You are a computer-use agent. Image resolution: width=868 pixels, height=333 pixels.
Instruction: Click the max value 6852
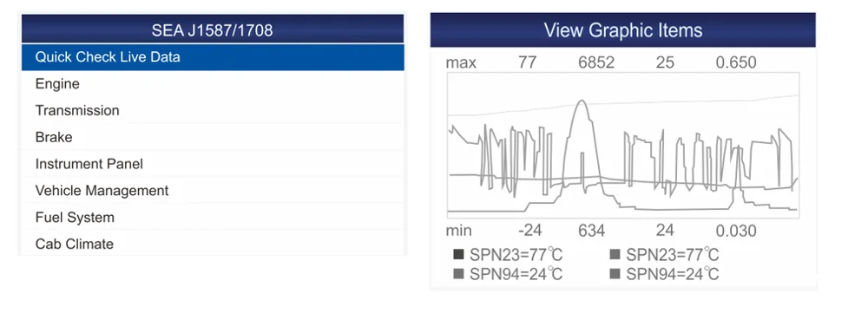(x=596, y=62)
